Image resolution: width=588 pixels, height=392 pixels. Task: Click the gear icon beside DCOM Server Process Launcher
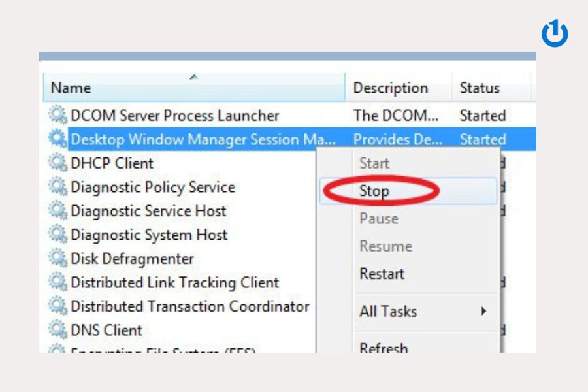pyautogui.click(x=57, y=116)
